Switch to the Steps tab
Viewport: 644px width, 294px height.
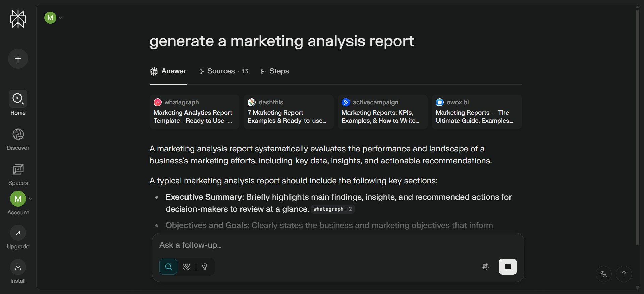[275, 71]
